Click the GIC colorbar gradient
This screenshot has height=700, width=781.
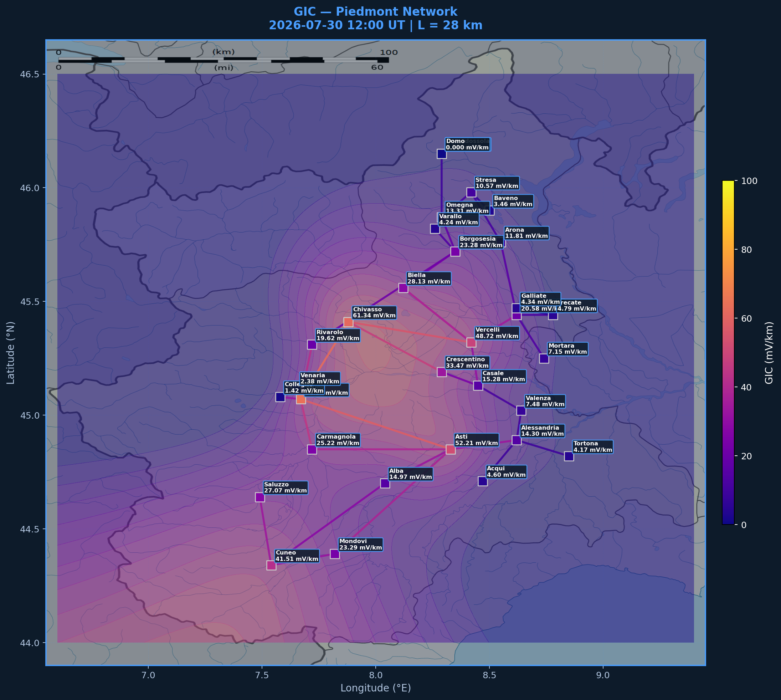pos(728,352)
